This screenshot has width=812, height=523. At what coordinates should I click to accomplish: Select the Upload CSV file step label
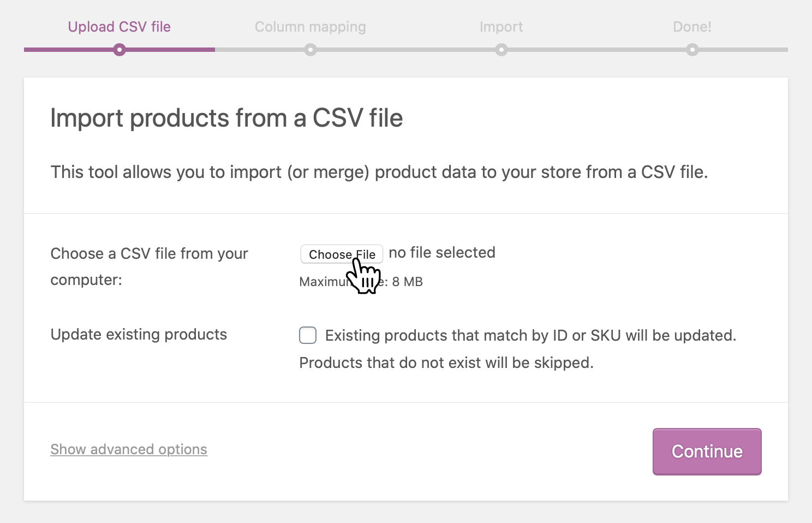tap(119, 27)
